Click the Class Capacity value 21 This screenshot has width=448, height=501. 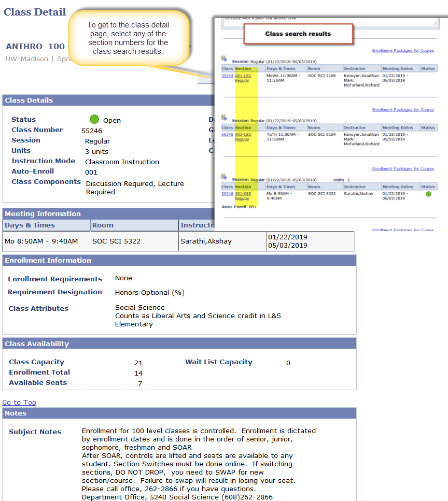click(138, 363)
